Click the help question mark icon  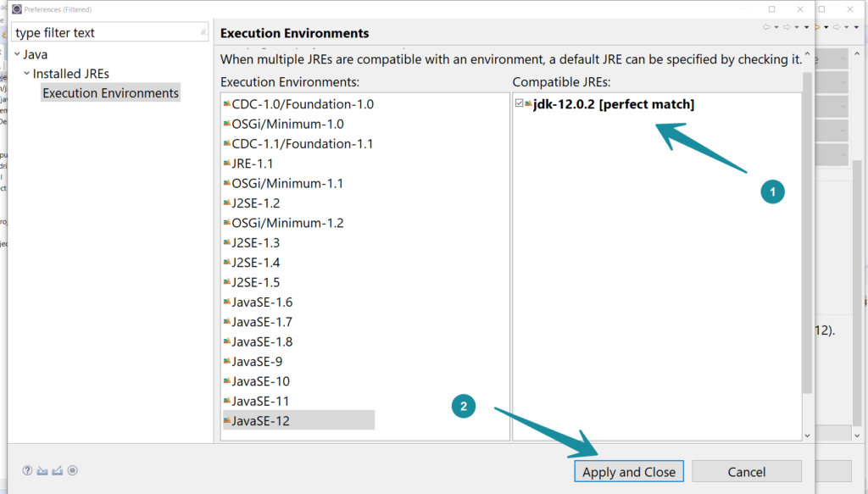[27, 469]
